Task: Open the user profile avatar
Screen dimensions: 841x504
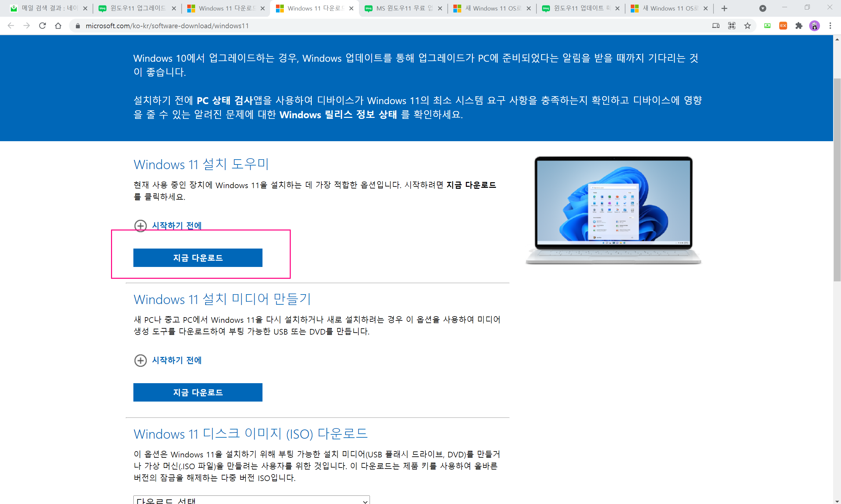Action: 814,26
